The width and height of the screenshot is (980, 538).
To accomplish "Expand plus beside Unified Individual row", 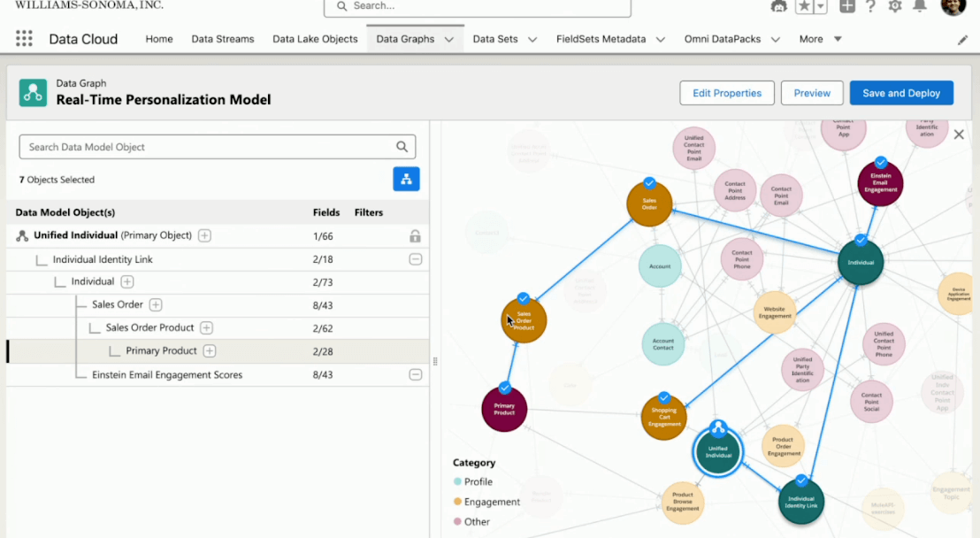I will [x=204, y=235].
